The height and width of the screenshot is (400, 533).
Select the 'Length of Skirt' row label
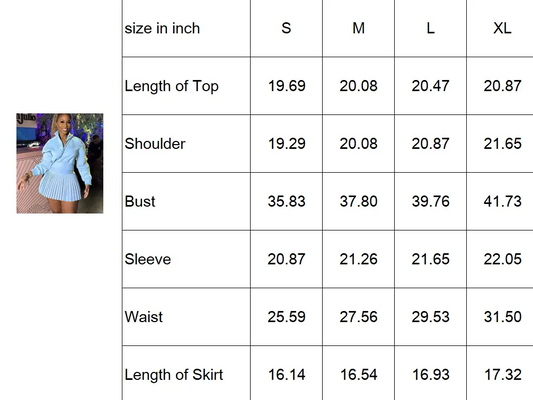coord(186,374)
